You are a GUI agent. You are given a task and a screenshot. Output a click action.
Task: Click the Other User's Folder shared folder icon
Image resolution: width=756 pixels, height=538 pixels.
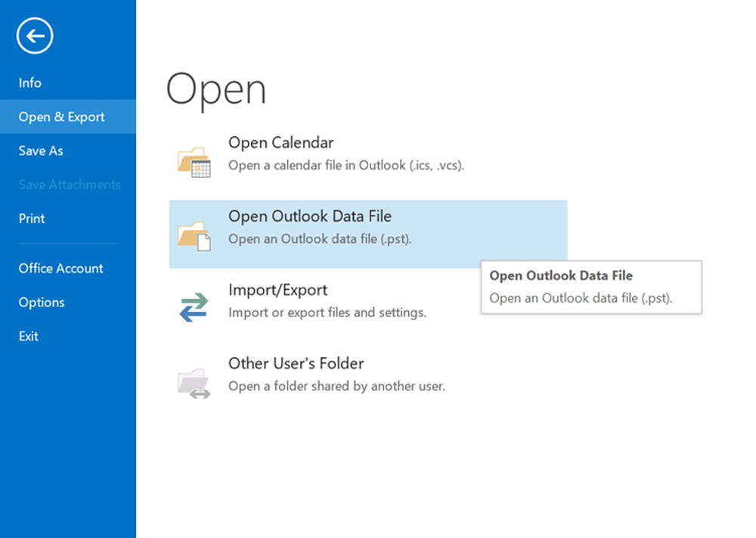[x=194, y=382]
